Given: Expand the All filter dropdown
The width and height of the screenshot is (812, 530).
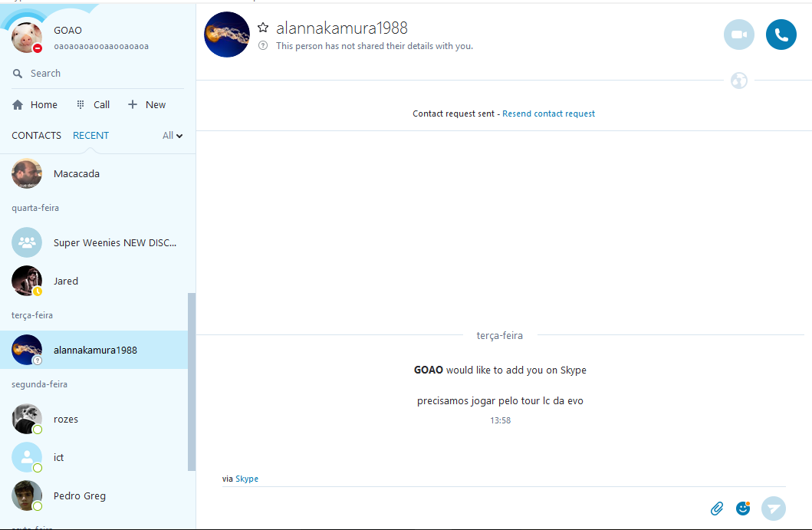Looking at the screenshot, I should [173, 136].
